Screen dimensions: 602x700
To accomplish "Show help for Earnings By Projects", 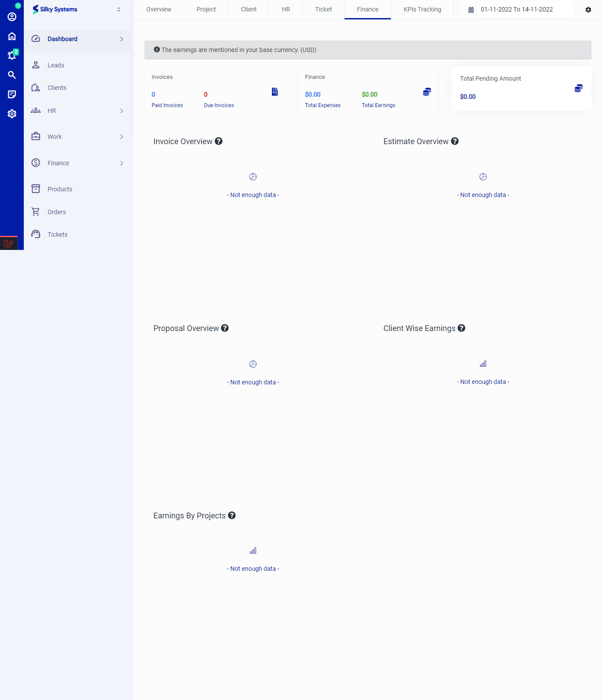I will pyautogui.click(x=232, y=515).
